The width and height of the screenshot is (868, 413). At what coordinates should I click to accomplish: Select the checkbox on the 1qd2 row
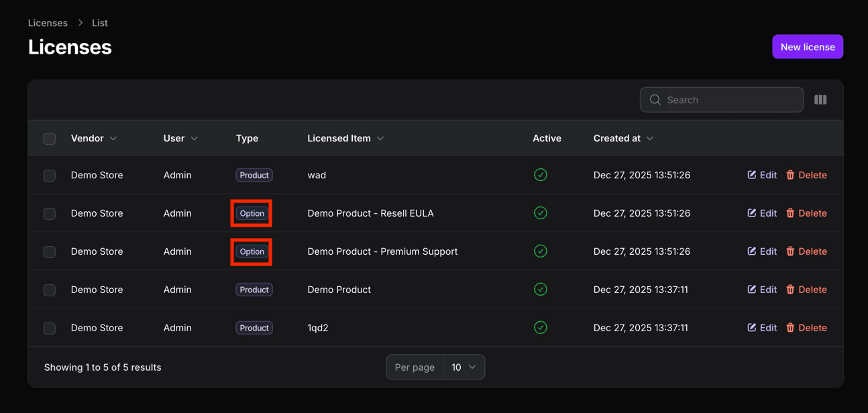(x=49, y=328)
